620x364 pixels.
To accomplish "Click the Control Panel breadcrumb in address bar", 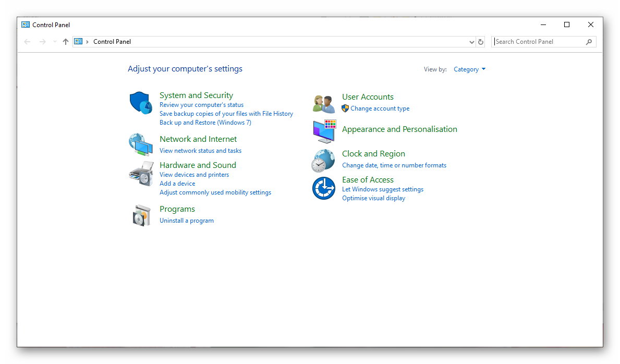I will [112, 42].
